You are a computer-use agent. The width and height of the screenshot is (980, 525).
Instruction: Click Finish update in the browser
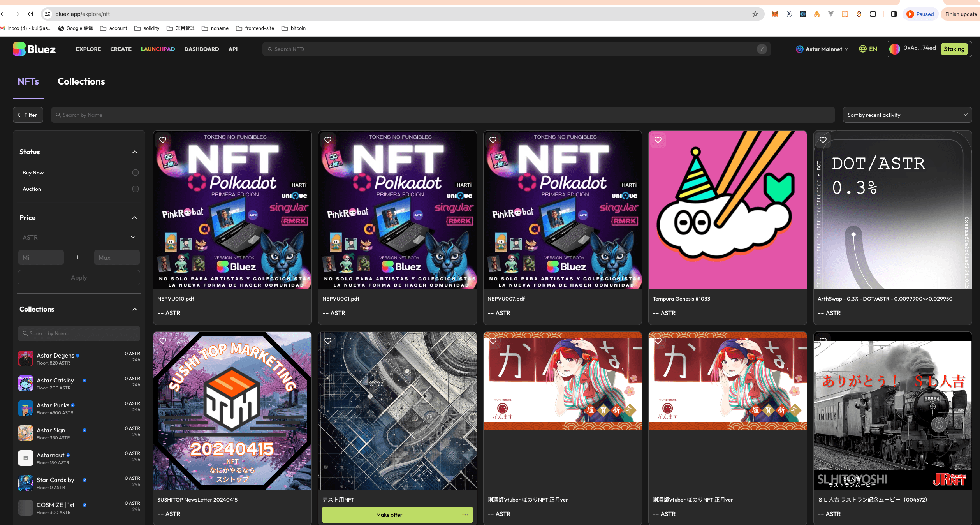coord(961,14)
